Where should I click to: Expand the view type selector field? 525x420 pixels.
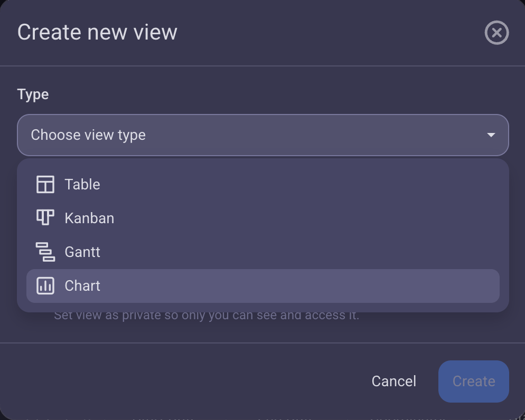tap(262, 135)
